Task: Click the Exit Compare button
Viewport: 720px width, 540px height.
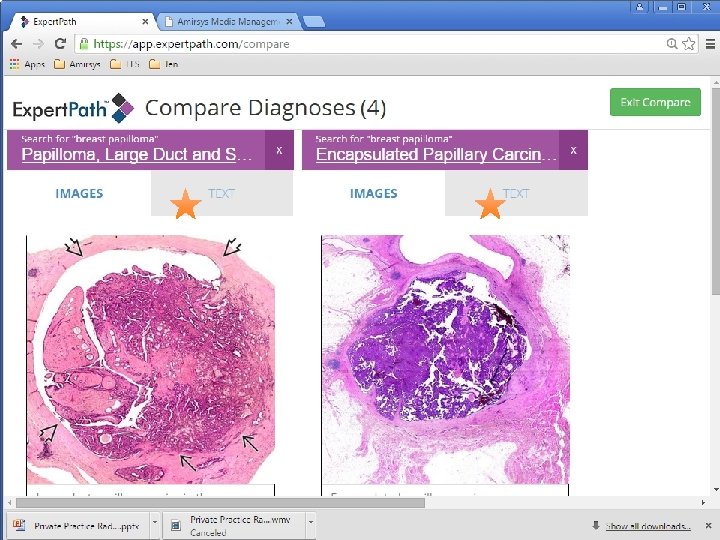Action: coord(655,102)
